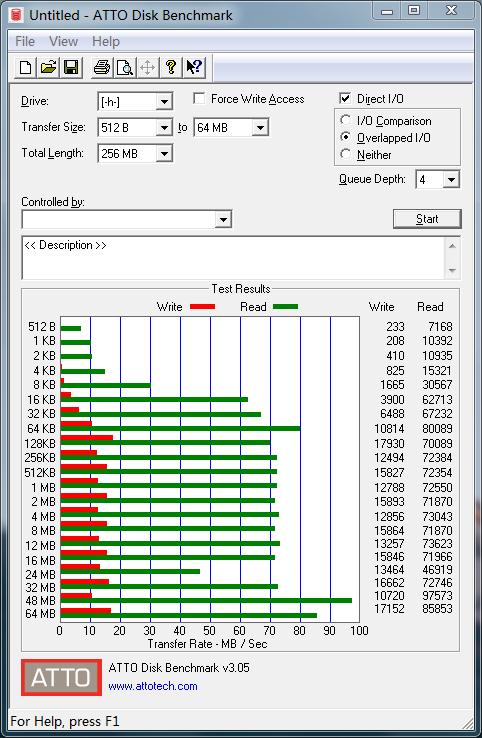The width and height of the screenshot is (482, 738).
Task: Click the 64 KB row label
Action: [41, 429]
